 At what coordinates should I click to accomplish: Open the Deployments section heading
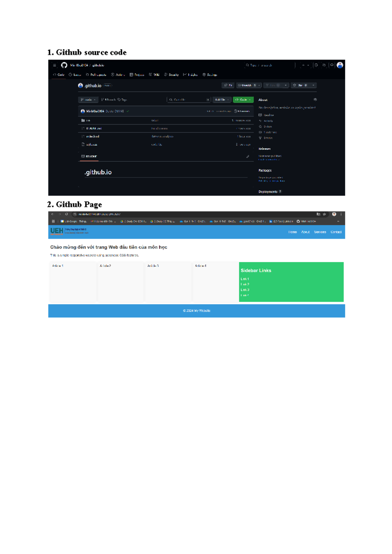(x=268, y=192)
